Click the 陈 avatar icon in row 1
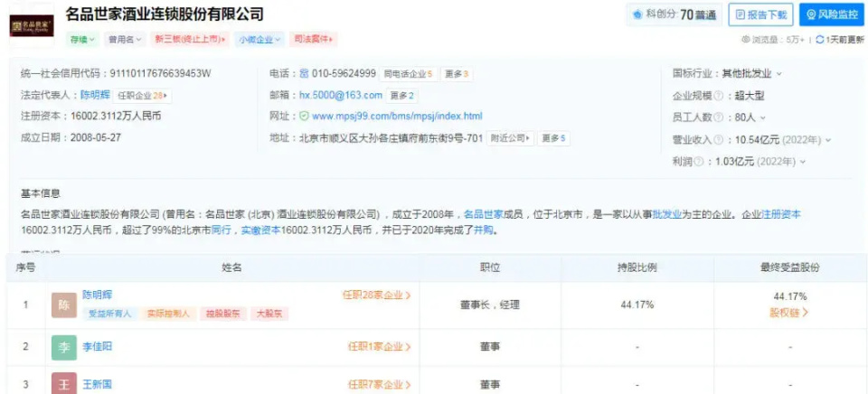The width and height of the screenshot is (868, 394). (x=64, y=305)
